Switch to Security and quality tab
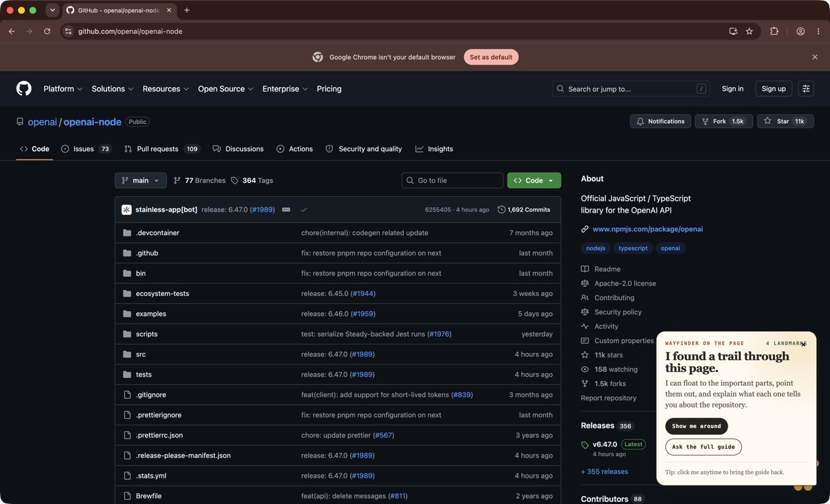Image resolution: width=830 pixels, height=504 pixels. point(363,149)
